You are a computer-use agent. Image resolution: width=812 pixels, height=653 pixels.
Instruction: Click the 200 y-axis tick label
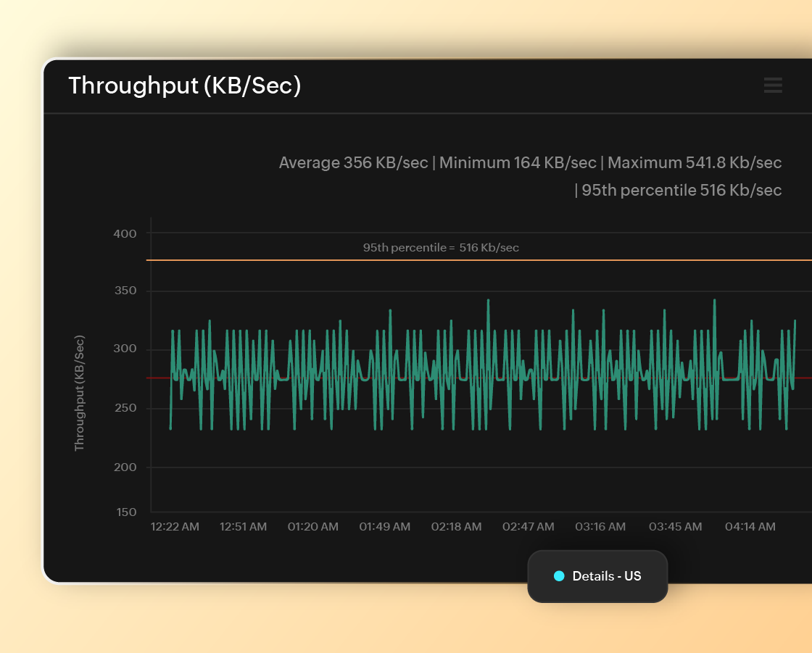tap(125, 467)
